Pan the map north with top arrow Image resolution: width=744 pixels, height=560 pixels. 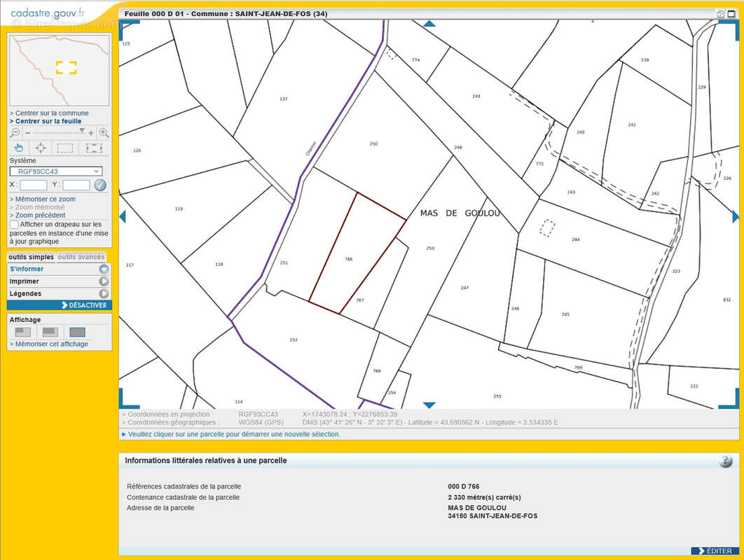coord(429,24)
